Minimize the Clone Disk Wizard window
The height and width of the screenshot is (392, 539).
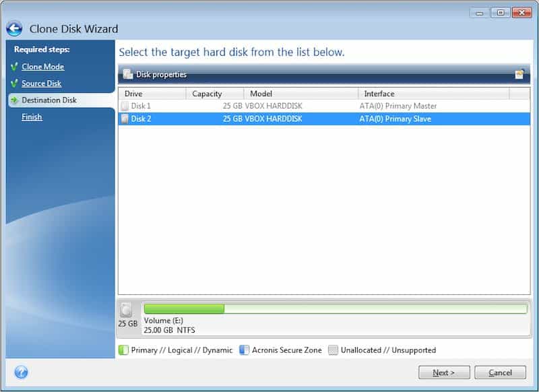480,13
